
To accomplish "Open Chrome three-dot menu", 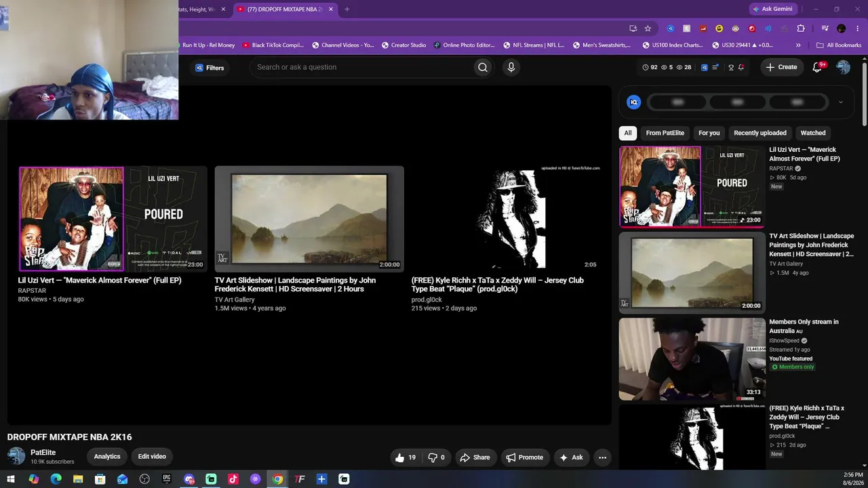I will tap(858, 28).
